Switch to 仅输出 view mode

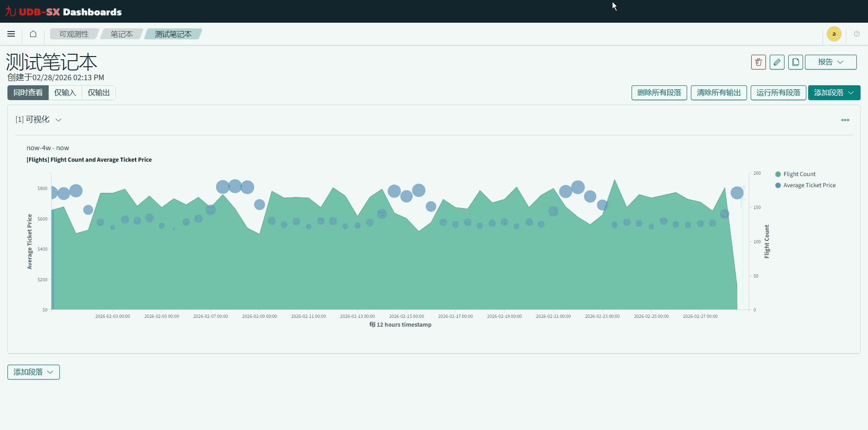99,93
